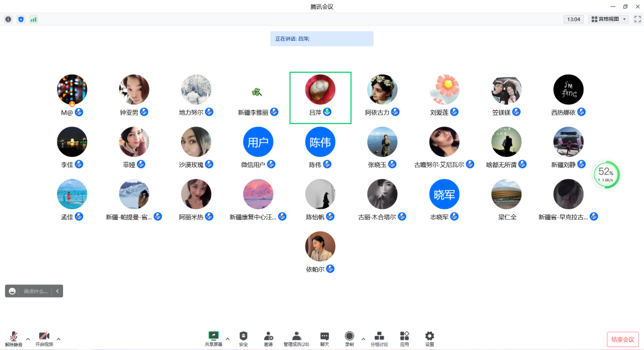Click the meeting info icon at top left
The image size is (644, 350).
(8, 19)
